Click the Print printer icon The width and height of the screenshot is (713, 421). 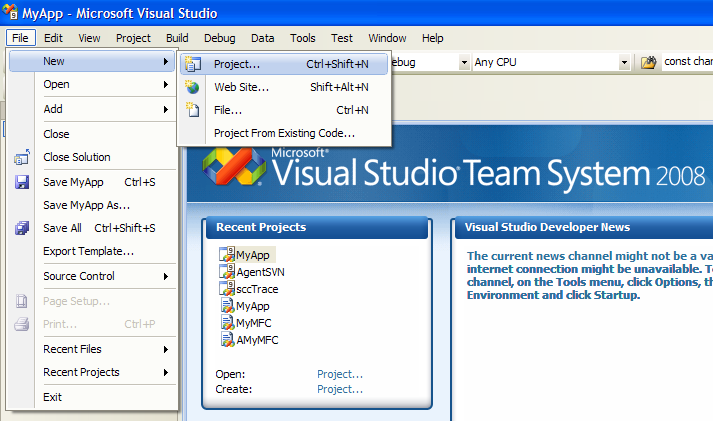click(22, 324)
